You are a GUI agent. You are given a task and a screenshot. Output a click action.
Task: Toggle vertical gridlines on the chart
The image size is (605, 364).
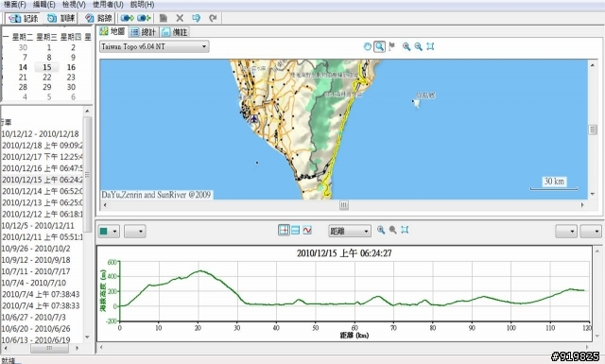284,231
